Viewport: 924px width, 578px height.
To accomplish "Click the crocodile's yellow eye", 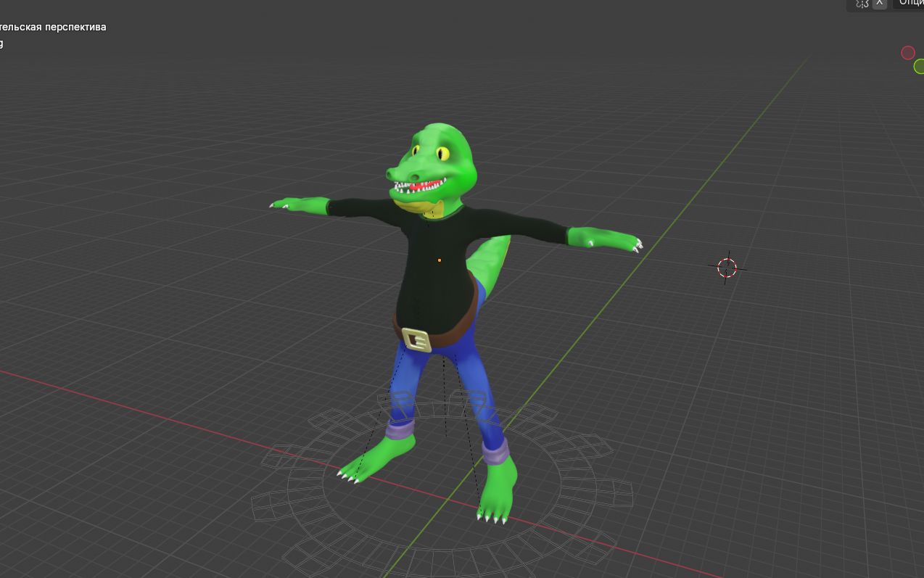I will pos(442,153).
